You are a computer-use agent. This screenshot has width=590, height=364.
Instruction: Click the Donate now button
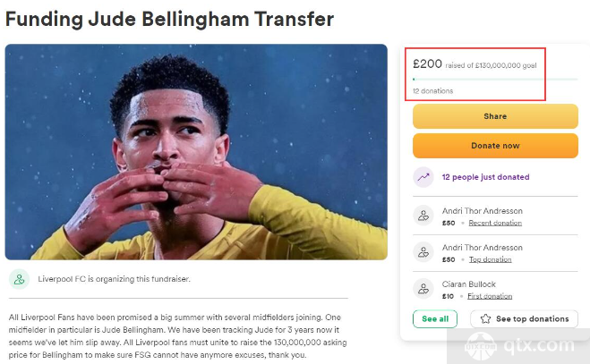click(x=495, y=146)
